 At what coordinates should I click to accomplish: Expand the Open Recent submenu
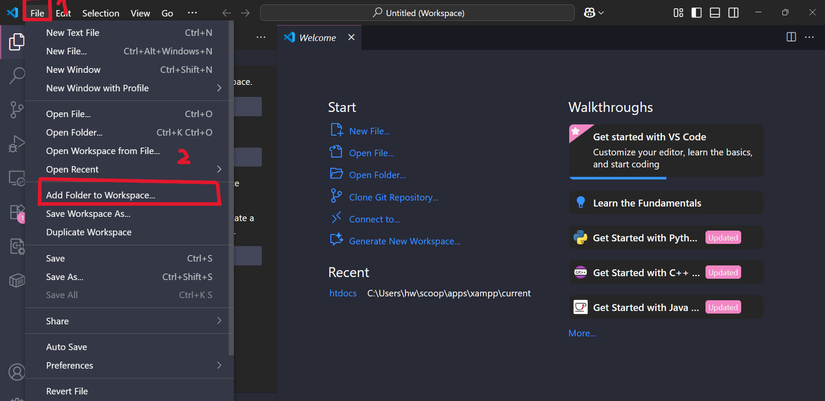[x=127, y=169]
